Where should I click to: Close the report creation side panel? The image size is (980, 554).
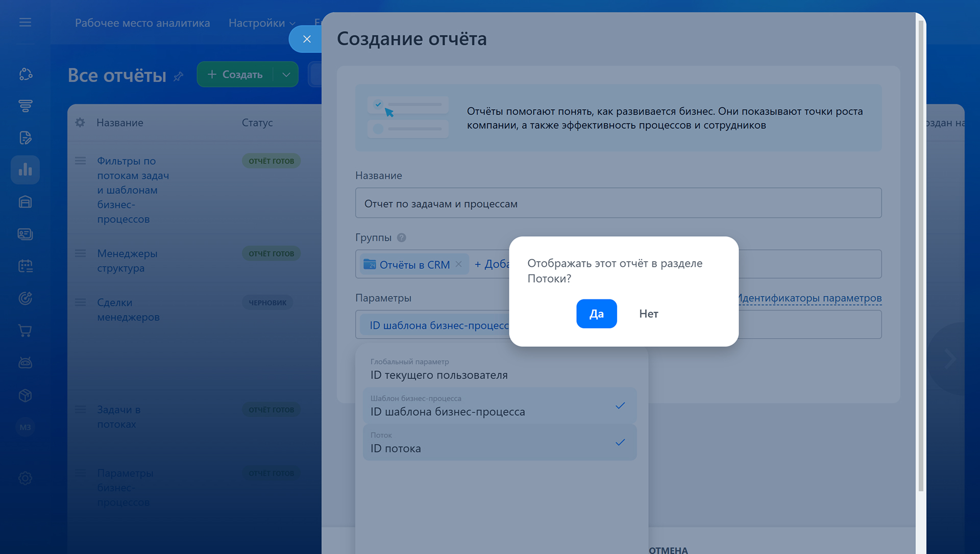click(306, 39)
